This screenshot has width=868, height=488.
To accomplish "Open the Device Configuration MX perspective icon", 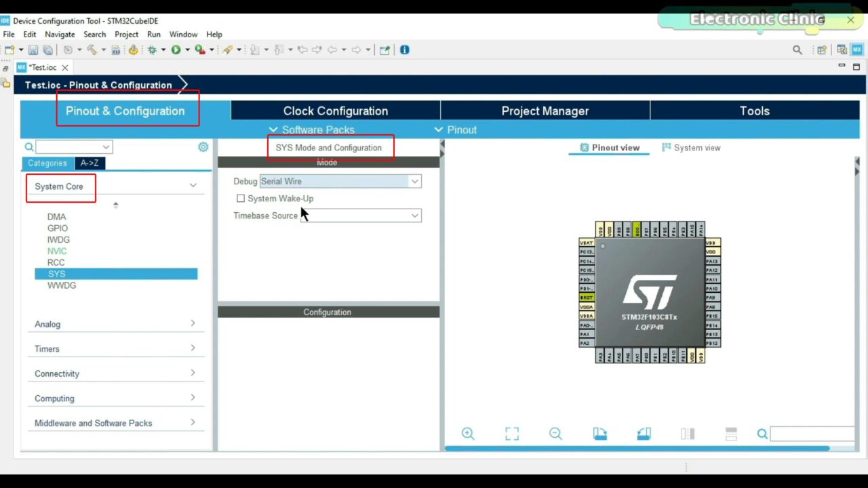I will [x=857, y=49].
